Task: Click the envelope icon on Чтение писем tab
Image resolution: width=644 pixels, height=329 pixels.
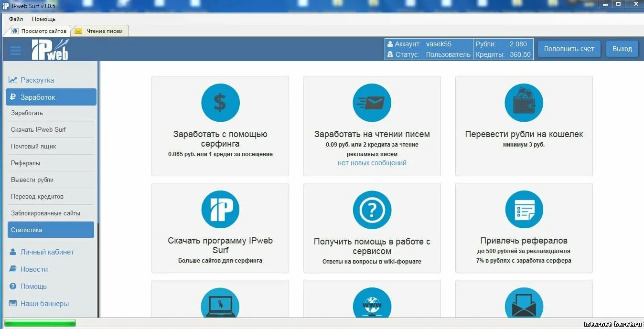Action: (x=78, y=31)
